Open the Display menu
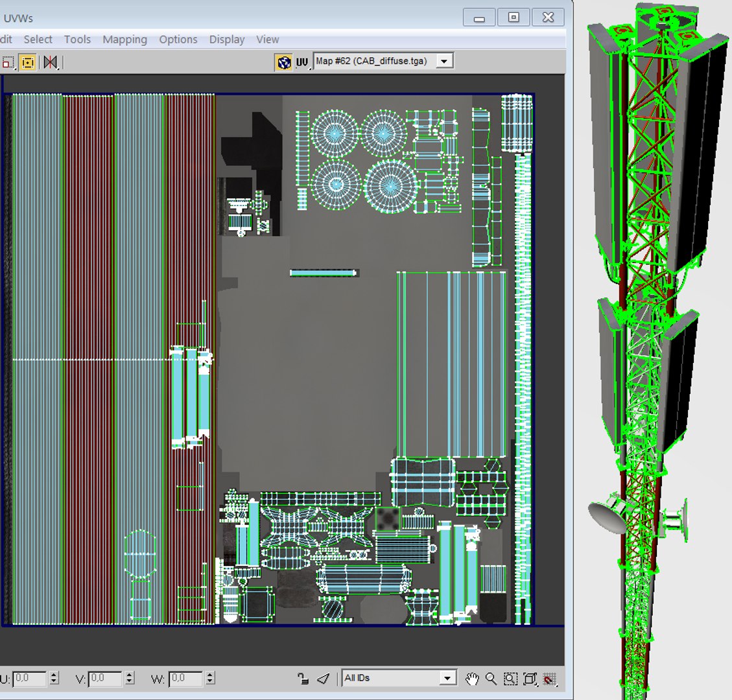The image size is (732, 700). [227, 39]
